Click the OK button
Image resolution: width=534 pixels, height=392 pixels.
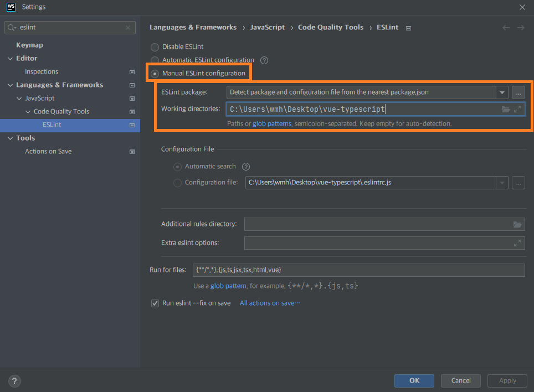pos(414,381)
